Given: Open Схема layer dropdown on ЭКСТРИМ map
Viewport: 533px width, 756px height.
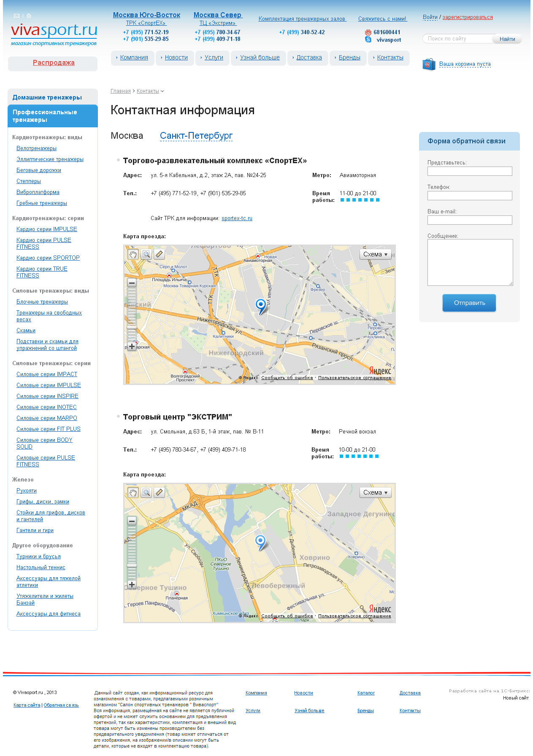Looking at the screenshot, I should pyautogui.click(x=375, y=492).
